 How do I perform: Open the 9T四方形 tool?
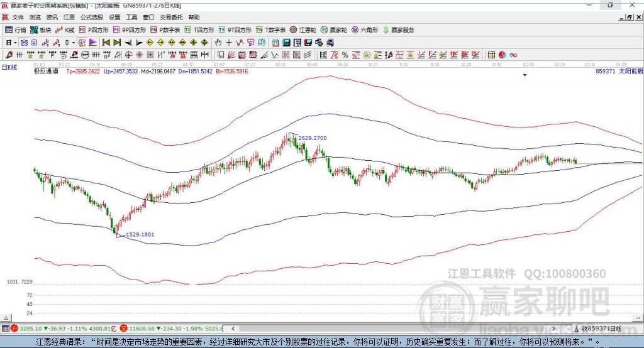(235, 30)
